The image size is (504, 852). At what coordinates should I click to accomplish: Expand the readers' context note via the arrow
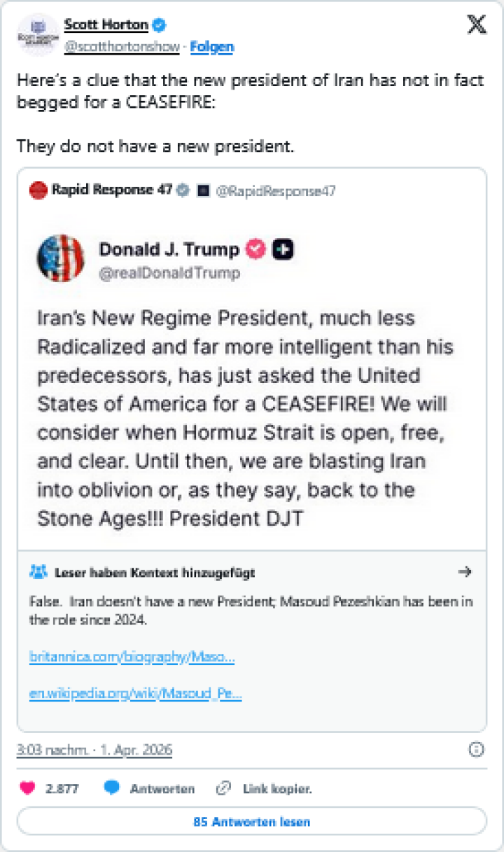[465, 572]
